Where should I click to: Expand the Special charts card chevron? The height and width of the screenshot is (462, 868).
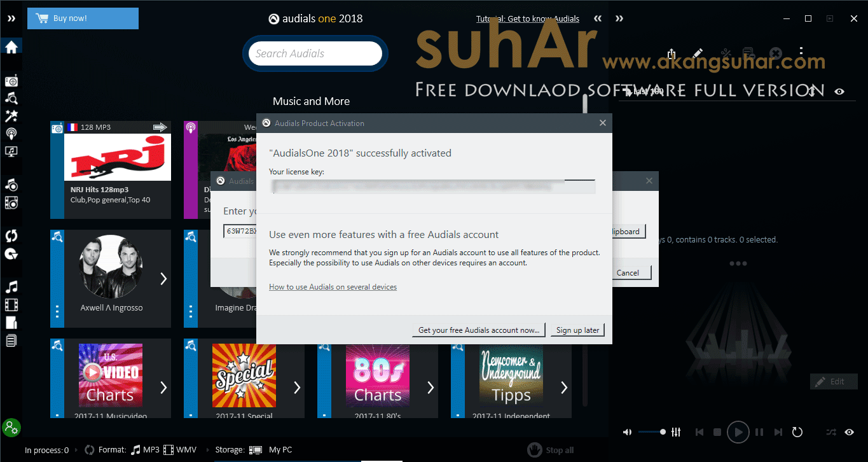(297, 387)
